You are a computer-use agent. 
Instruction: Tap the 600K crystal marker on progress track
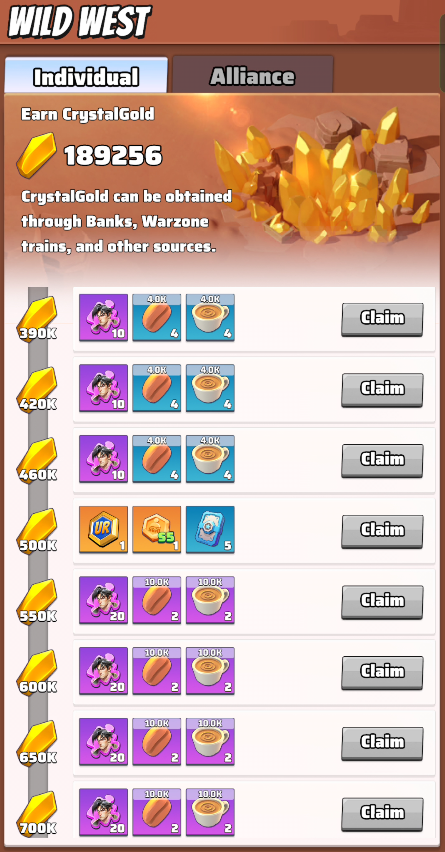coord(37,673)
